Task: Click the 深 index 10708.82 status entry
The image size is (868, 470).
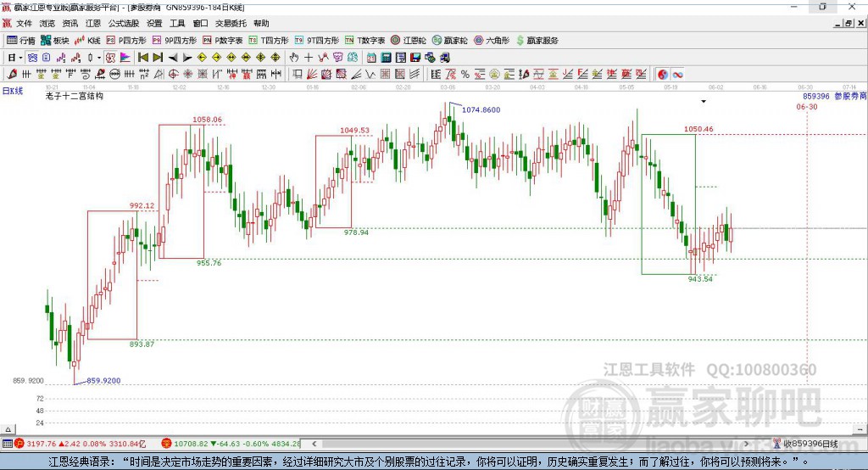Action: tap(231, 444)
